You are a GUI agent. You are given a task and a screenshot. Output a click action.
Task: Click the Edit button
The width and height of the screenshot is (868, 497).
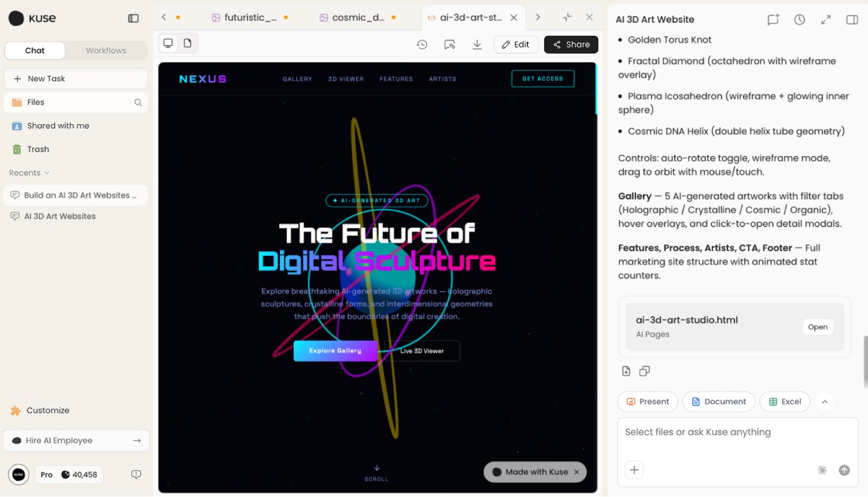pyautogui.click(x=516, y=44)
